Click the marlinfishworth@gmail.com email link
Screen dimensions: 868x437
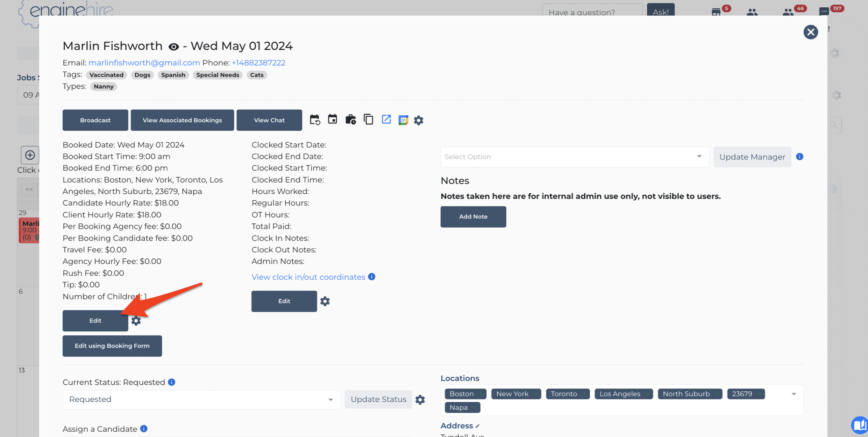pos(144,63)
